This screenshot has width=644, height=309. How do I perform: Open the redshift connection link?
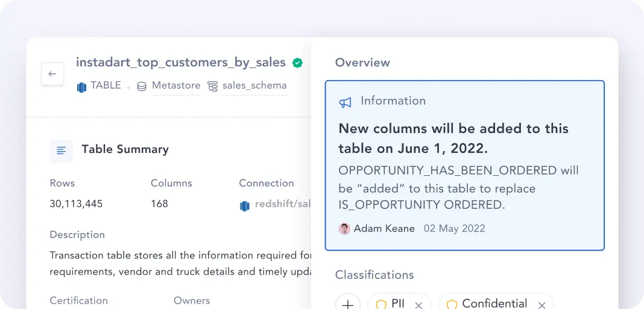[282, 204]
